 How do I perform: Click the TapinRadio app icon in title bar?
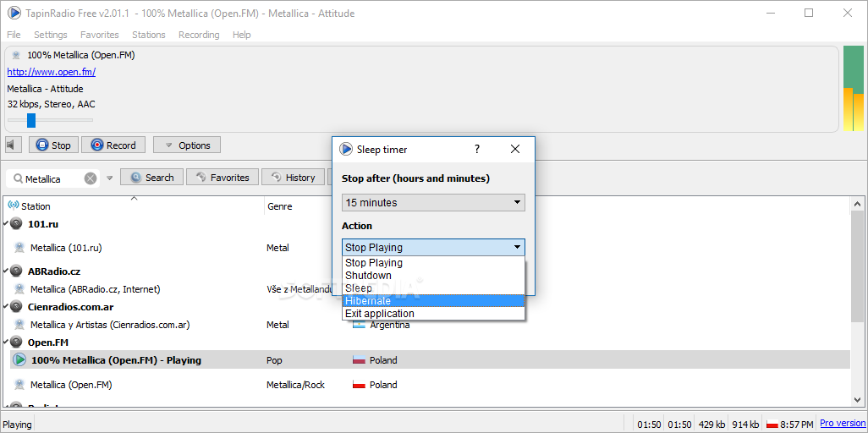pos(14,13)
